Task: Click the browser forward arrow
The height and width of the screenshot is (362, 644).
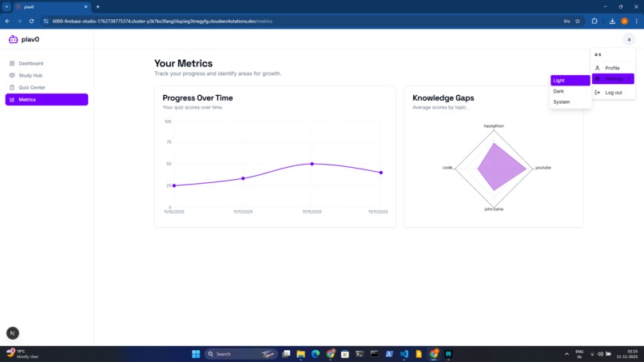Action: tap(19, 21)
